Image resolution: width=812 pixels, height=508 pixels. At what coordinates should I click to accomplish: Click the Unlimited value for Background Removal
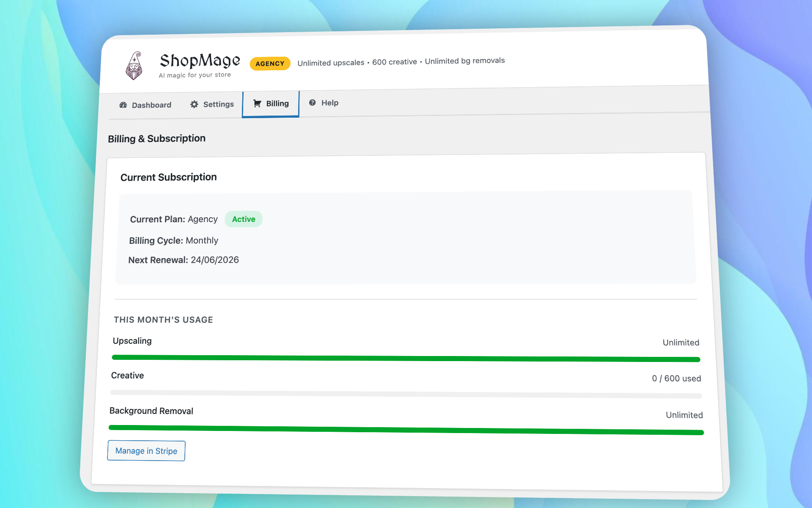[x=684, y=415]
